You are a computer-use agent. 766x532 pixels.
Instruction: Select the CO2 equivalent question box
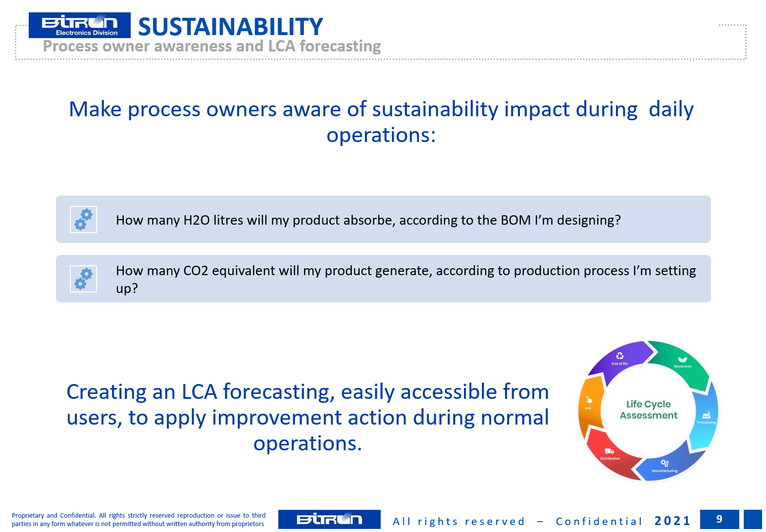383,279
